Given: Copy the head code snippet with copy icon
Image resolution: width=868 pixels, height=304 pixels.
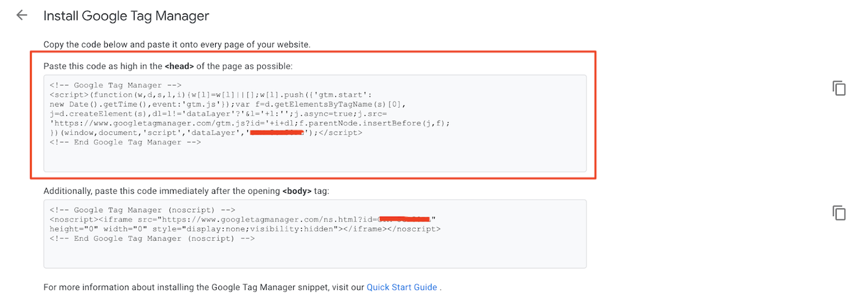Looking at the screenshot, I should 839,88.
